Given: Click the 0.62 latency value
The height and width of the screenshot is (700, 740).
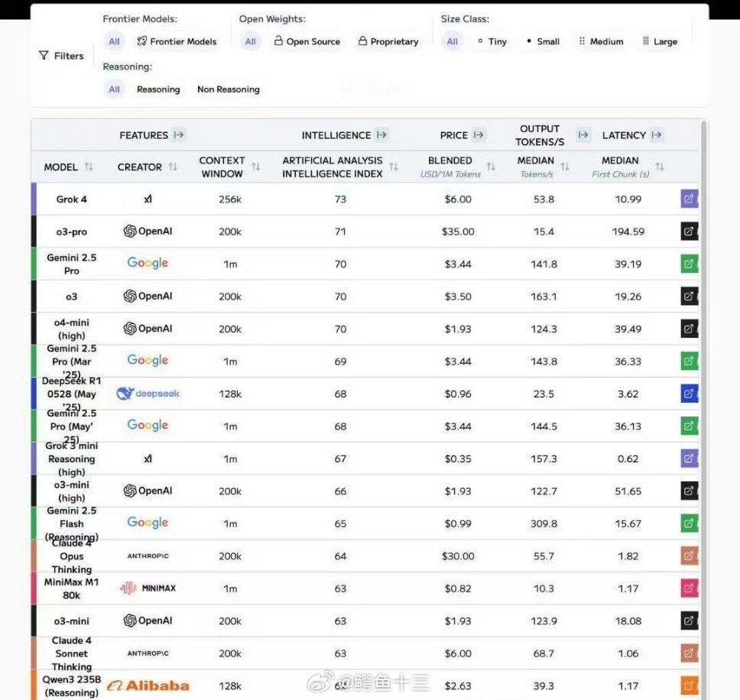Looking at the screenshot, I should 628,459.
